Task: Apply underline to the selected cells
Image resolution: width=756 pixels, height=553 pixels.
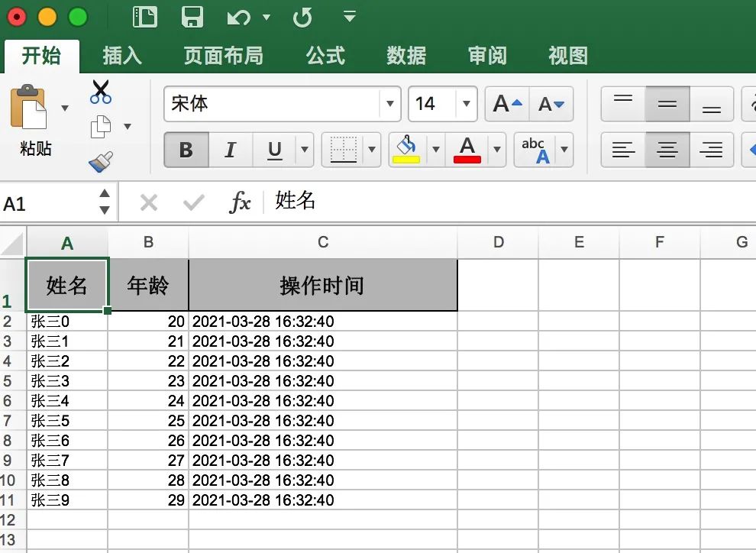Action: click(273, 150)
